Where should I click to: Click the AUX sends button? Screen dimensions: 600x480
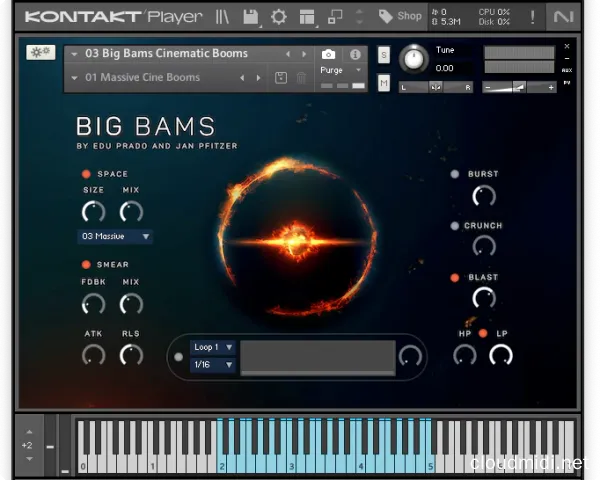[567, 70]
